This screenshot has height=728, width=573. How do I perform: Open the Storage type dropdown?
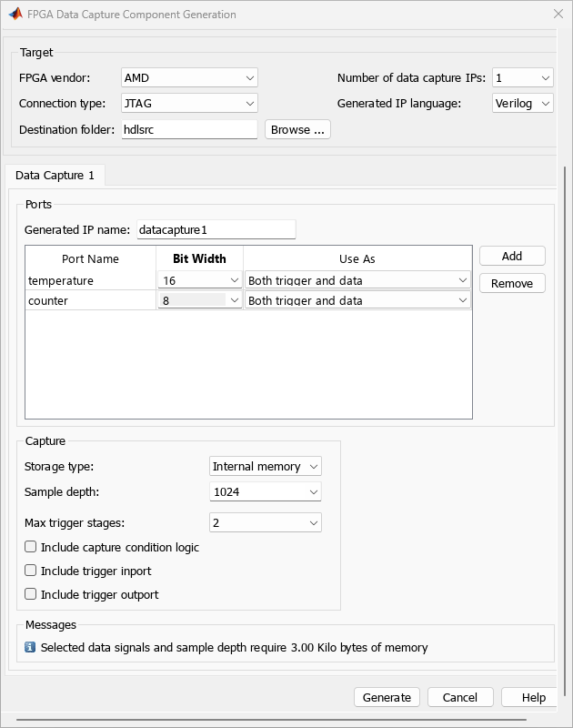click(x=265, y=467)
